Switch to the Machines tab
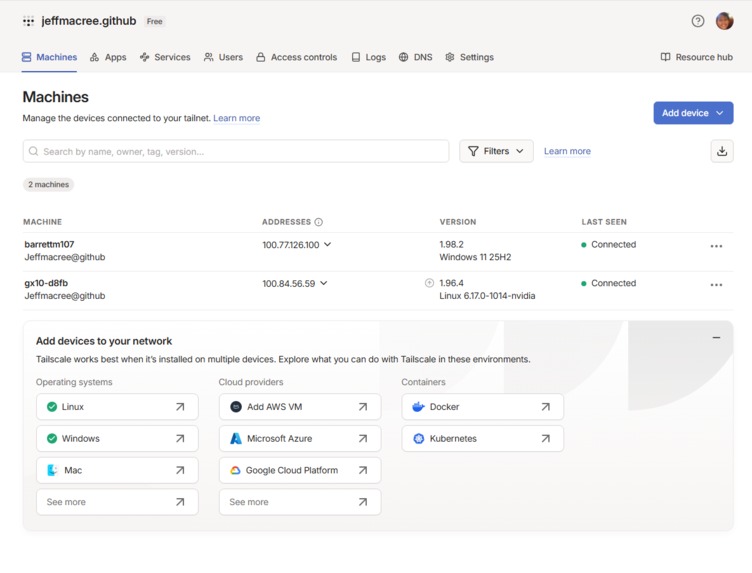Screen dimensions: 752x573 point(49,57)
